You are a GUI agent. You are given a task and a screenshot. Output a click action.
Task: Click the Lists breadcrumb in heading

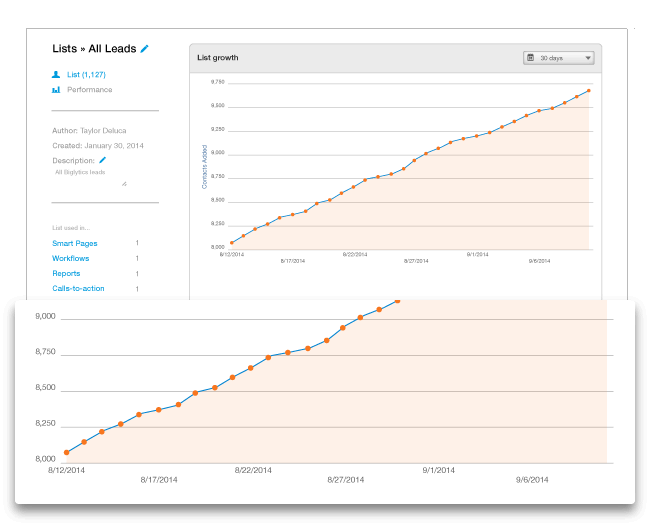point(65,49)
